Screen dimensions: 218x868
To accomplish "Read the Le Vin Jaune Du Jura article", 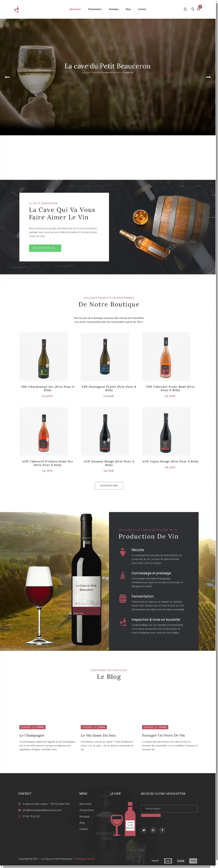I will [x=98, y=735].
